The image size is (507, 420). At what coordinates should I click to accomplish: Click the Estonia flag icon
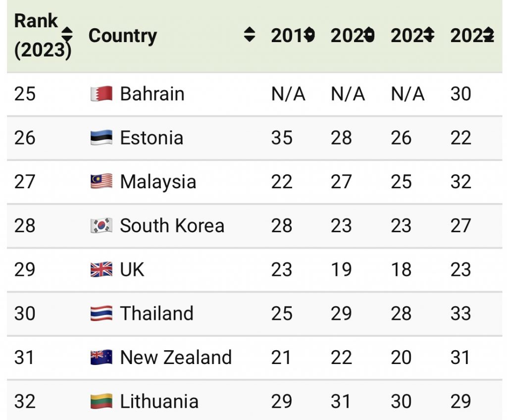point(101,138)
